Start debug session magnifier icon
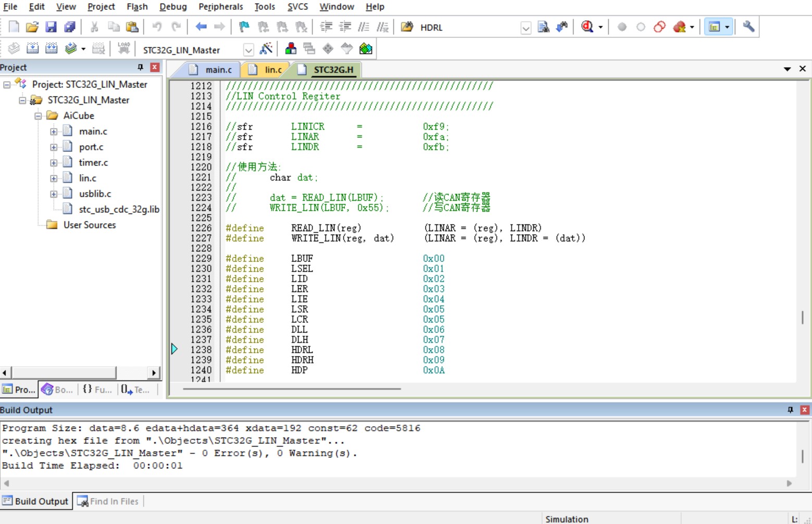 tap(587, 27)
